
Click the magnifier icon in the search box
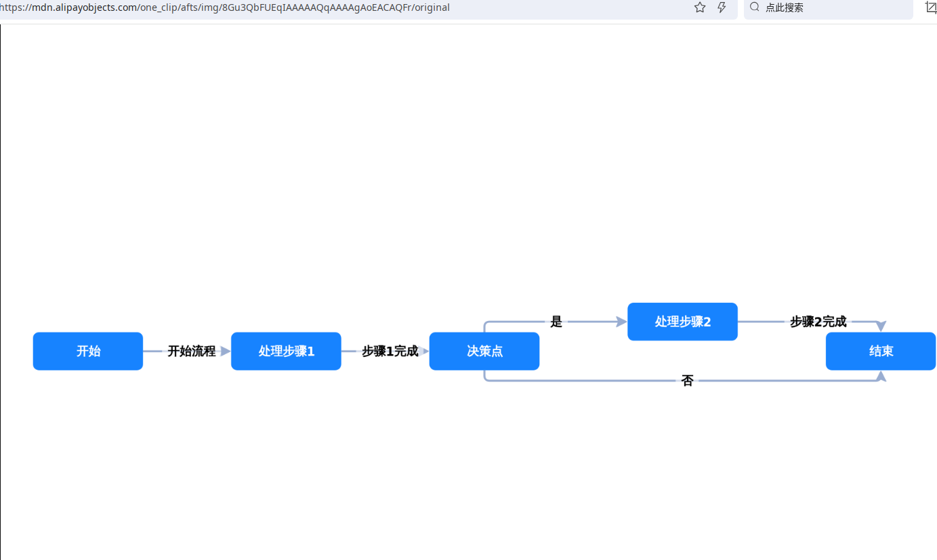pyautogui.click(x=754, y=7)
